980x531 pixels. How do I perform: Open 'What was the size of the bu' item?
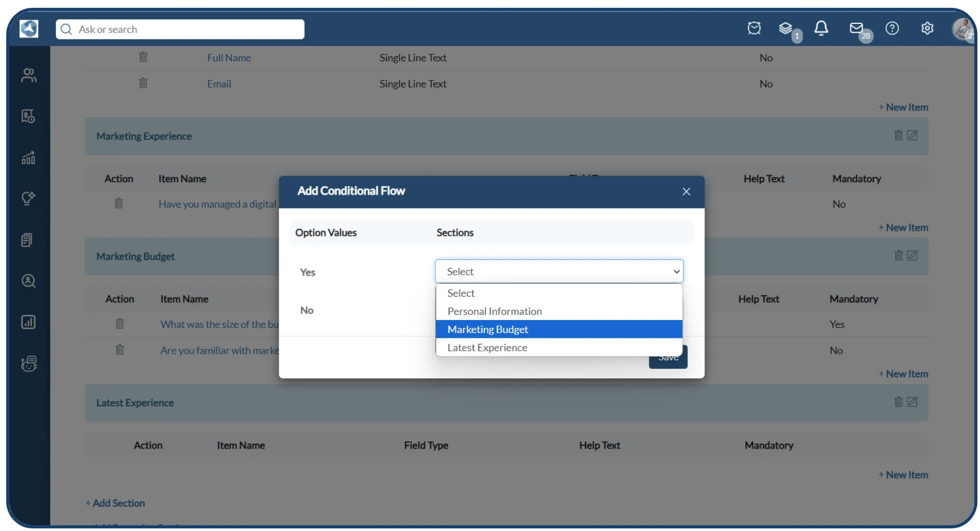point(219,324)
